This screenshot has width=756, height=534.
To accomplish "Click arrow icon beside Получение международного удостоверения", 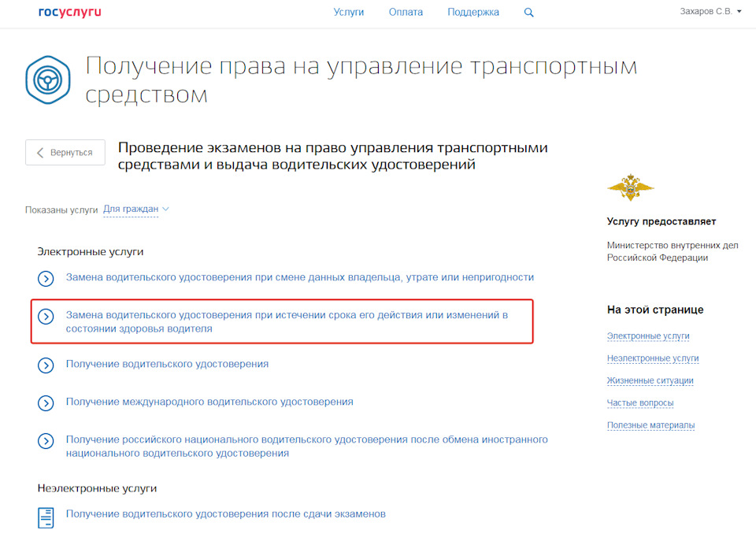I will click(46, 402).
